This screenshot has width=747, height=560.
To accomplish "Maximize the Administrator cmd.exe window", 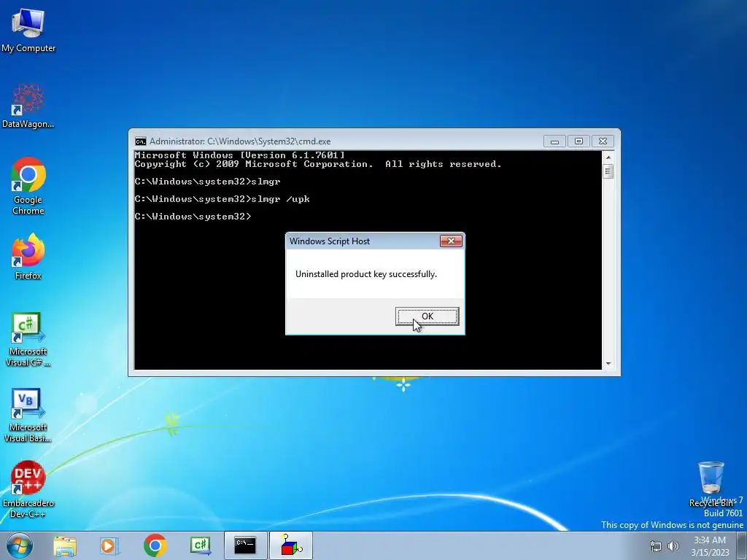I will tap(578, 141).
